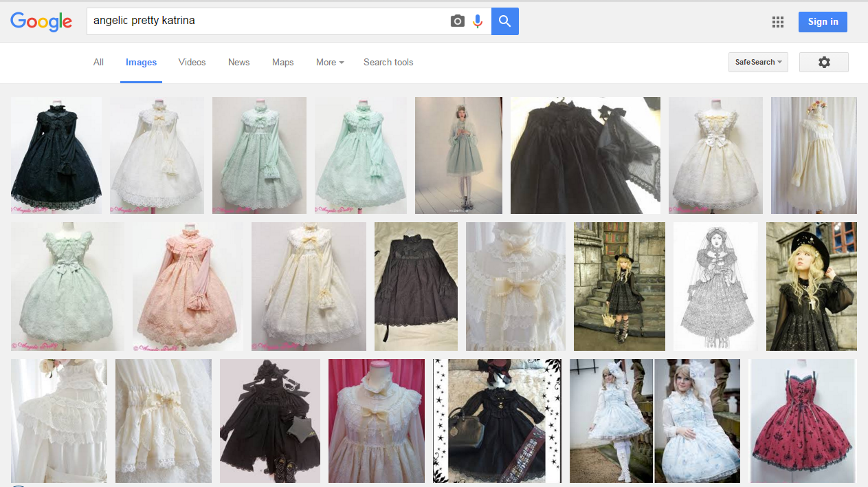868x487 pixels.
Task: Open the blonde girl in black hat thumbnail
Action: click(x=812, y=286)
